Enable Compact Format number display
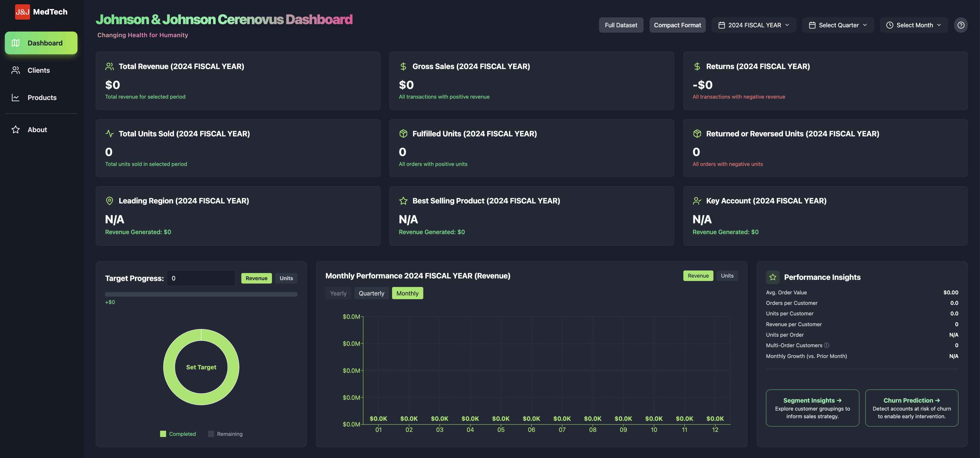Screen dimensions: 980x458 tap(677, 25)
